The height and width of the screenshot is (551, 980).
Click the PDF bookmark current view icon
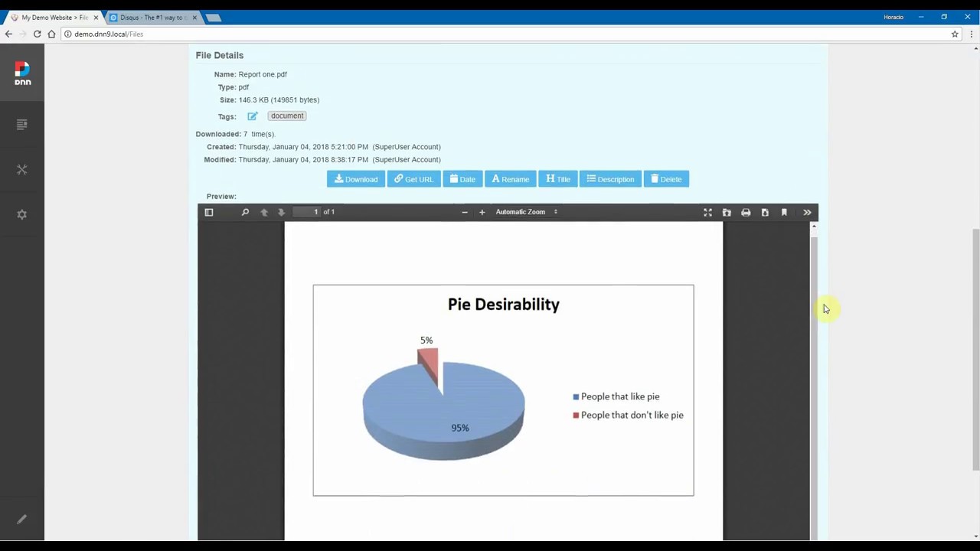click(784, 212)
